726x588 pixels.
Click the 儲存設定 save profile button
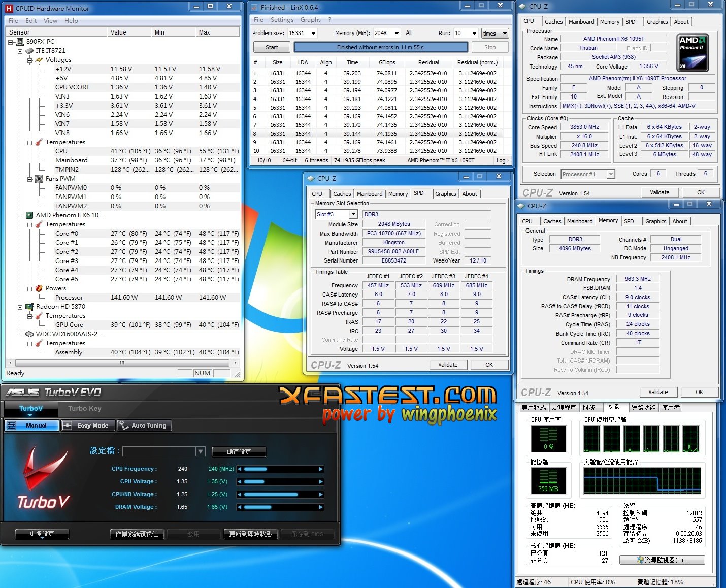tap(239, 451)
